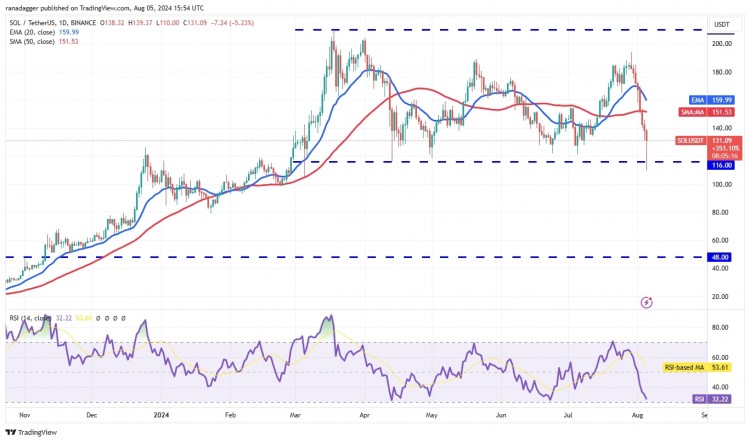Select the dashed horizontal line at 48.00
750x442 pixels.
[356, 257]
